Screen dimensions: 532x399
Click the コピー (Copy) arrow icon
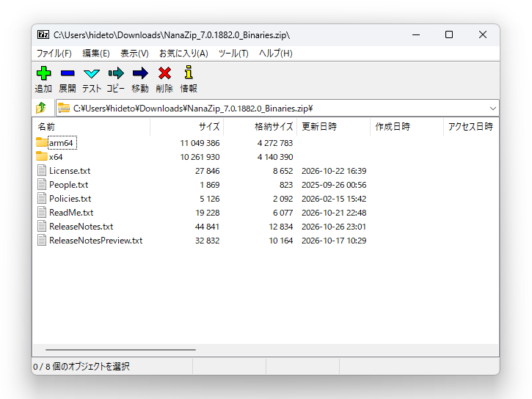tap(116, 73)
